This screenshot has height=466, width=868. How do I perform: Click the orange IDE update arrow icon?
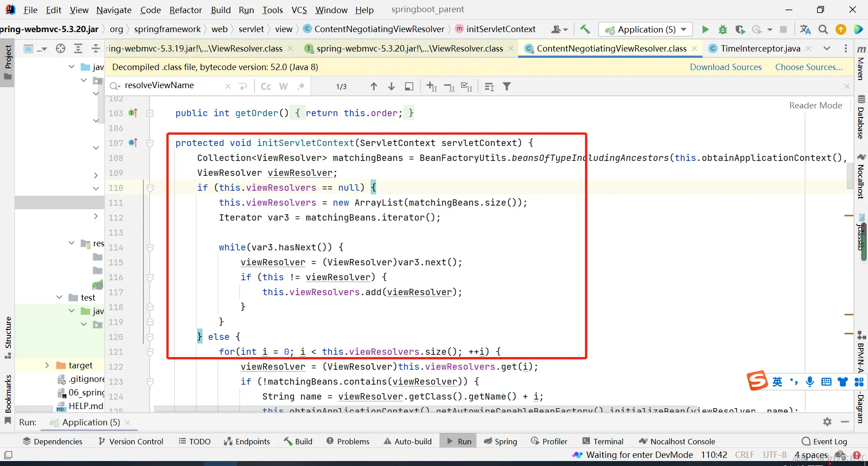[x=841, y=29]
